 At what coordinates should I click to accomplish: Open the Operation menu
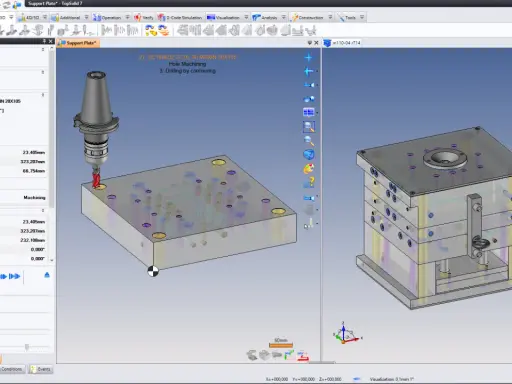[x=107, y=17]
